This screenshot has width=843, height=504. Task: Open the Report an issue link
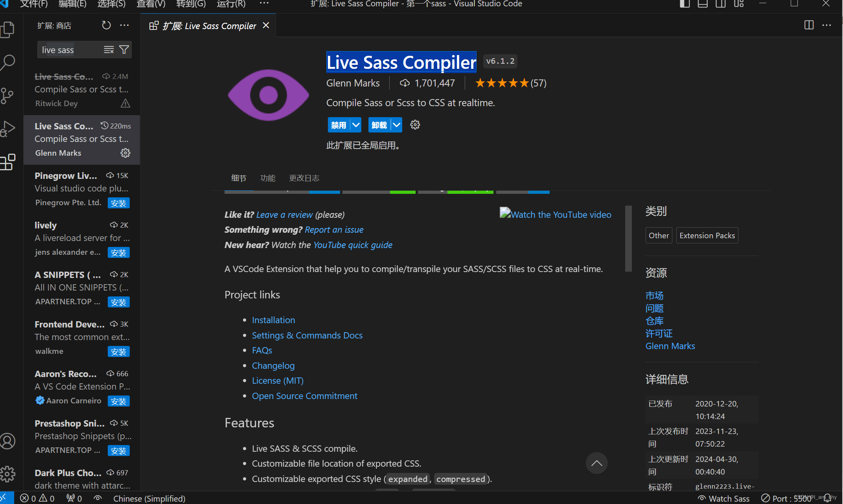click(334, 230)
